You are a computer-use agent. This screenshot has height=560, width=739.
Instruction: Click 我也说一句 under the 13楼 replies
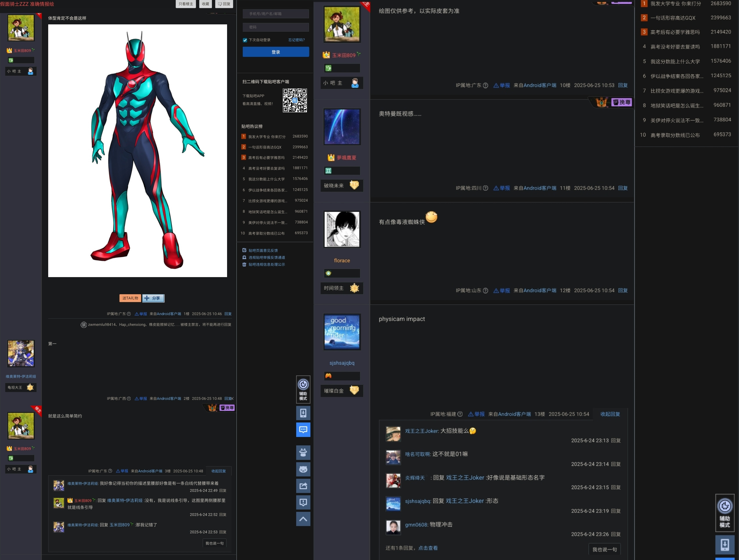[x=605, y=550]
